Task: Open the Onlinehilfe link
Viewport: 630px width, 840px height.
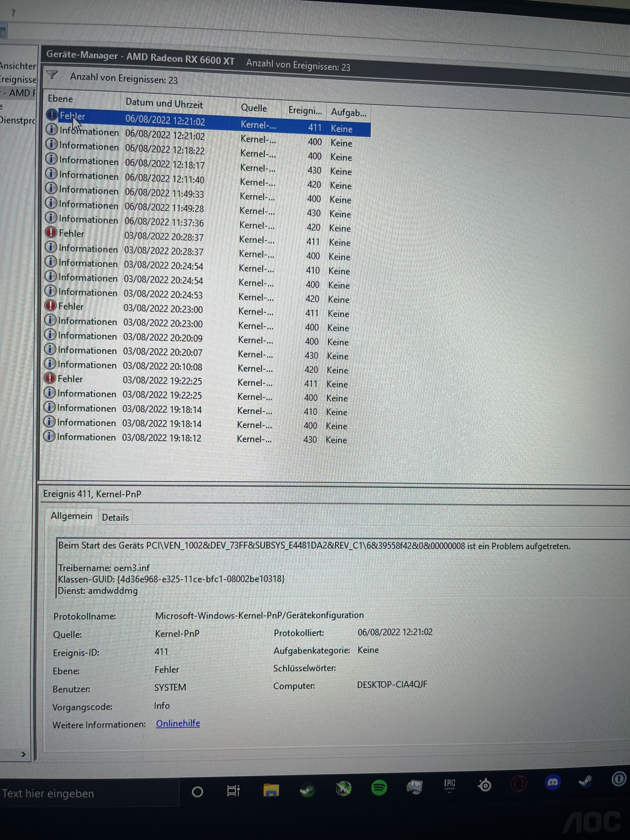Action: click(178, 723)
